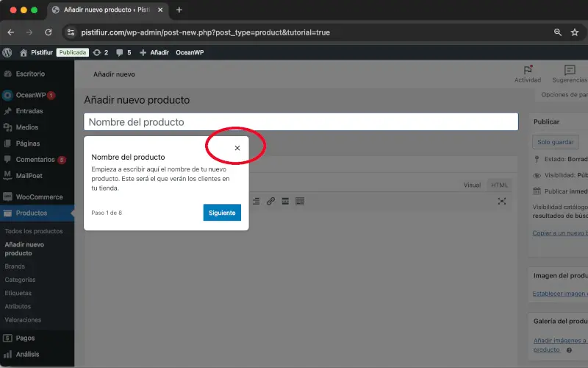588x368 pixels.
Task: Click the Estado key icon
Action: (537, 159)
